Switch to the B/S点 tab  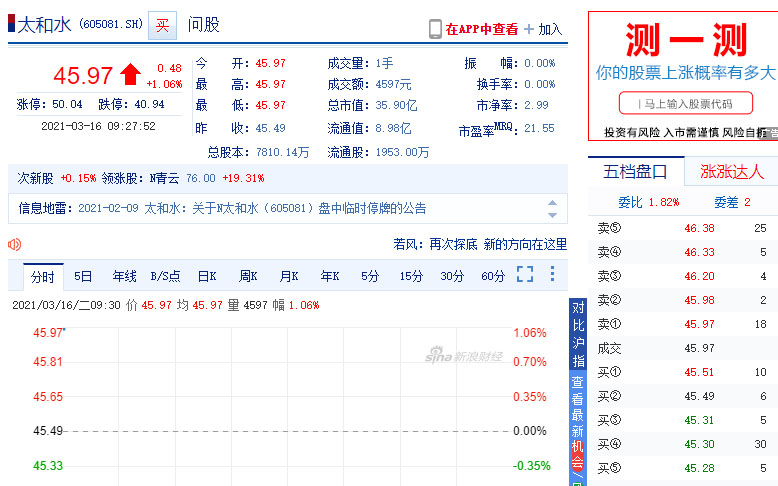click(165, 276)
